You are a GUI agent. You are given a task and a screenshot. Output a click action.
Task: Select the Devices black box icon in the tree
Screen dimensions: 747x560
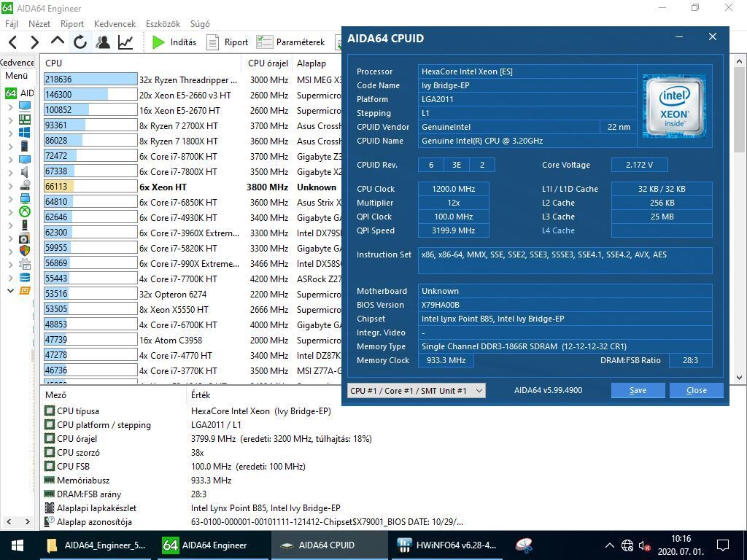[25, 225]
